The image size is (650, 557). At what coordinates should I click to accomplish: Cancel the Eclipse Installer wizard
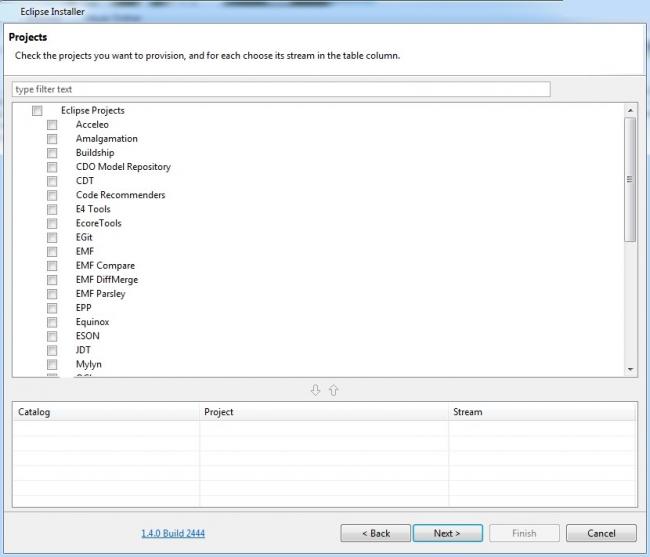pyautogui.click(x=601, y=533)
